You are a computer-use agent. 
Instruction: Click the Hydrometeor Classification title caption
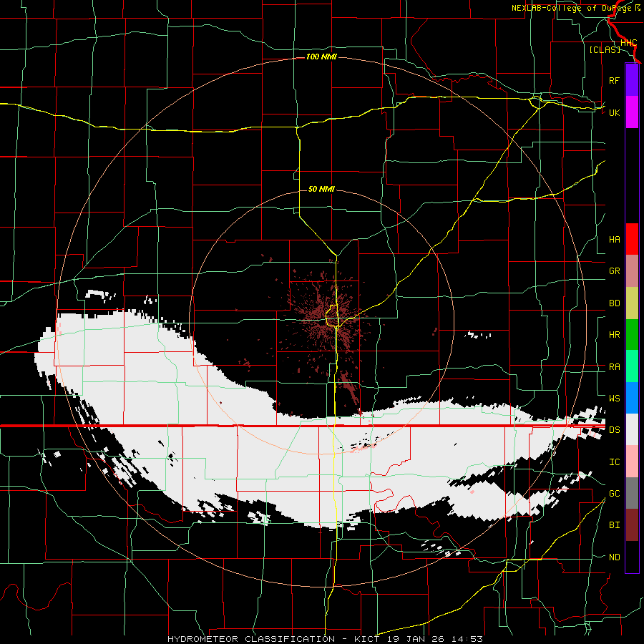click(251, 639)
